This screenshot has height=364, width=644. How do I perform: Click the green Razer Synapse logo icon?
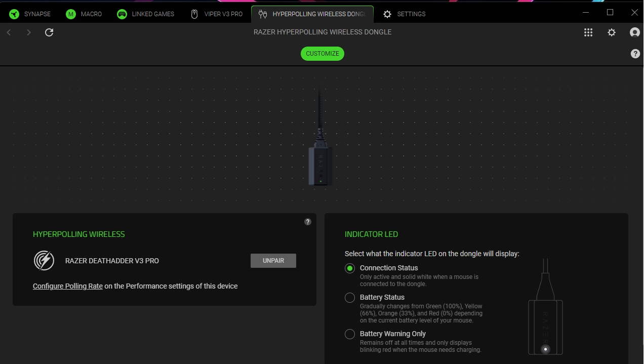[x=14, y=14]
